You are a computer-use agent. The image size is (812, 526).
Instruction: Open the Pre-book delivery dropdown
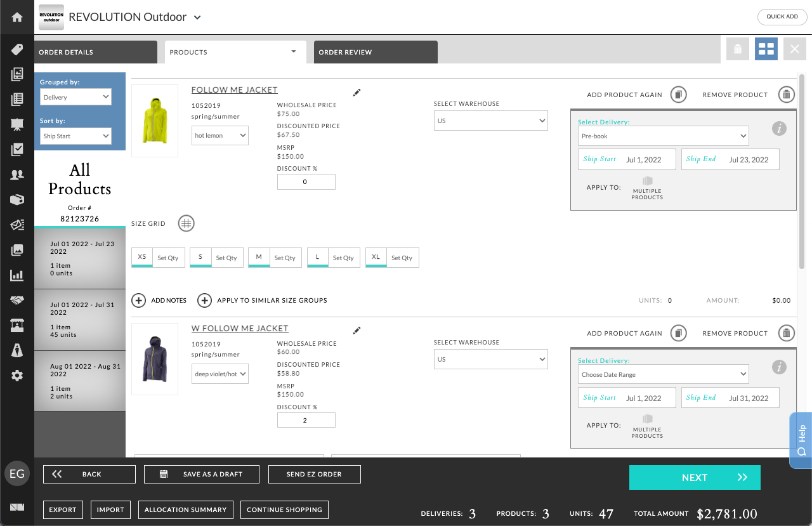[664, 136]
